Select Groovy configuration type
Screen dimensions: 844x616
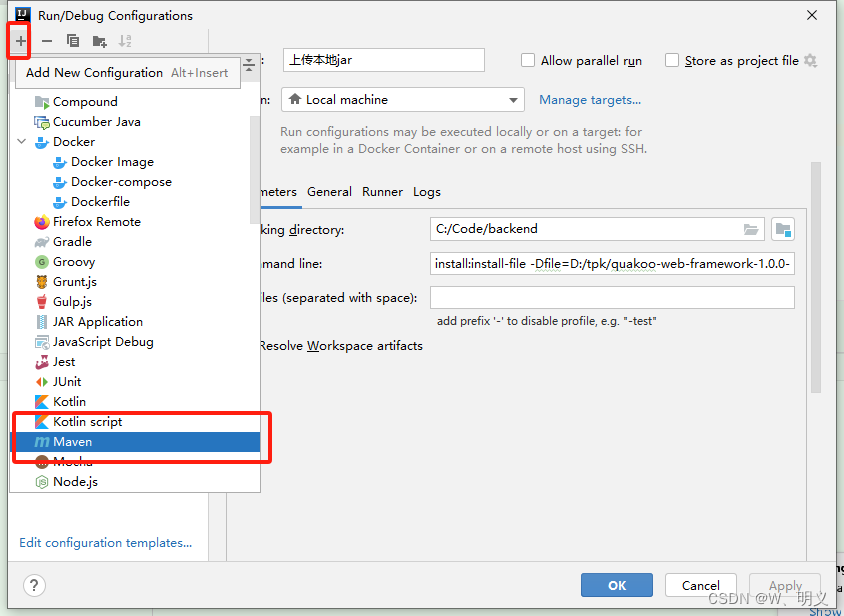(135, 262)
